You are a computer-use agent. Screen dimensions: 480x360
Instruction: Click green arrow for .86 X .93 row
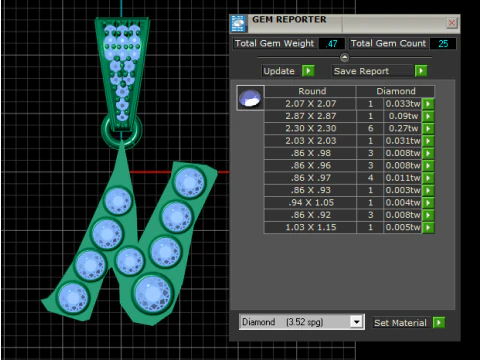click(x=428, y=190)
